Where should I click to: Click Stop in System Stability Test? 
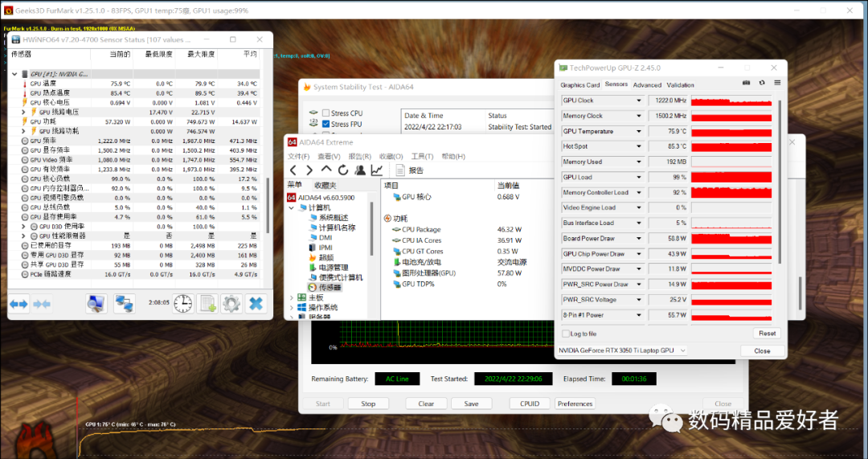point(368,404)
